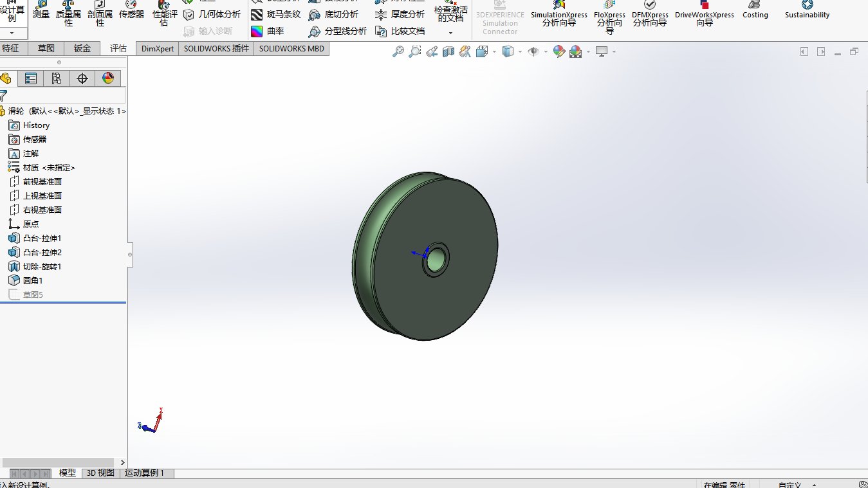Select the Curvature (曲率) tool
The width and height of the screenshot is (868, 488).
pyautogui.click(x=268, y=31)
